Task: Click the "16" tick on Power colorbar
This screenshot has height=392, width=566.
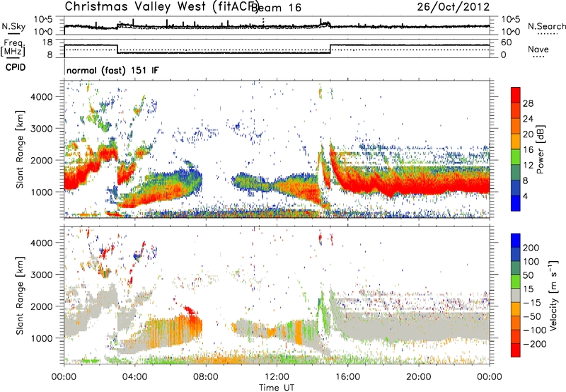Action: pyautogui.click(x=528, y=150)
